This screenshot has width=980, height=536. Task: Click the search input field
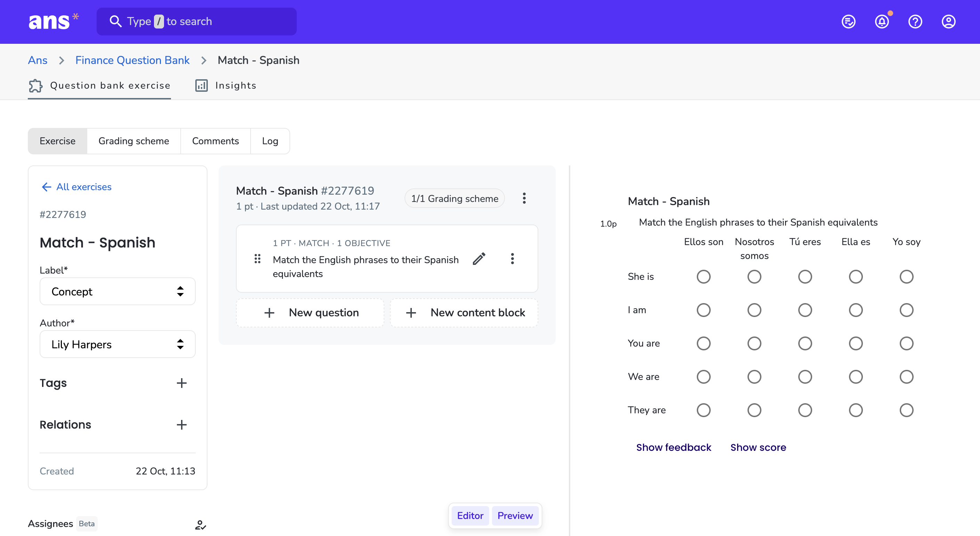[197, 22]
